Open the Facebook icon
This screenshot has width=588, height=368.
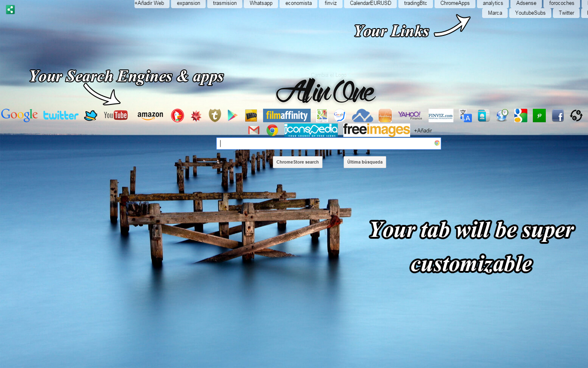558,115
